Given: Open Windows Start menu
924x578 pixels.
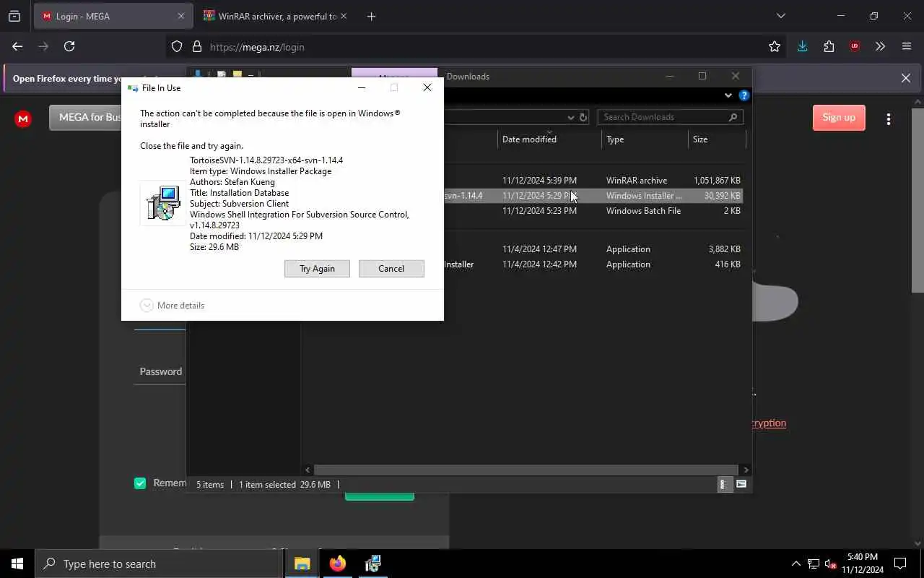Looking at the screenshot, I should (x=17, y=564).
